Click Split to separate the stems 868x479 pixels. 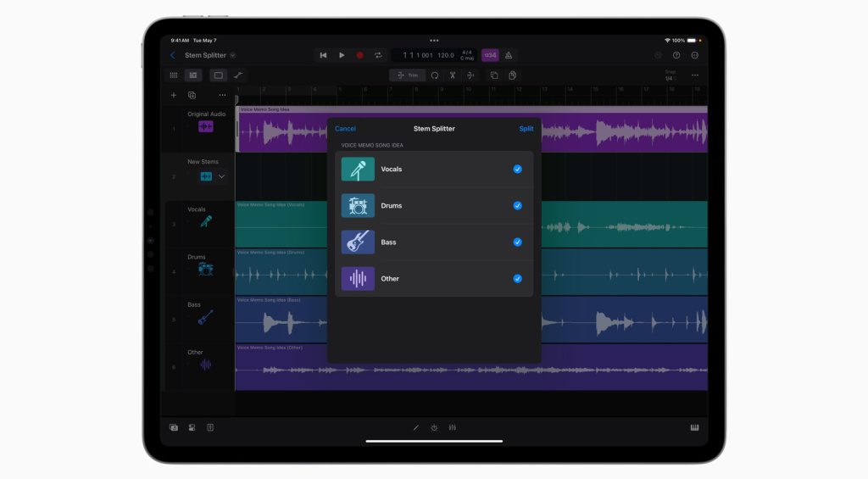[526, 129]
